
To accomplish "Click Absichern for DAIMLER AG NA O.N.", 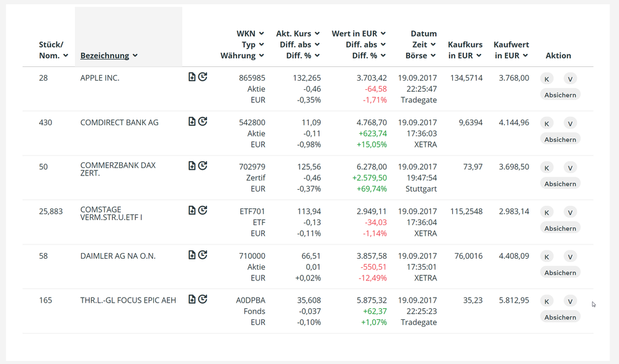I will [560, 273].
